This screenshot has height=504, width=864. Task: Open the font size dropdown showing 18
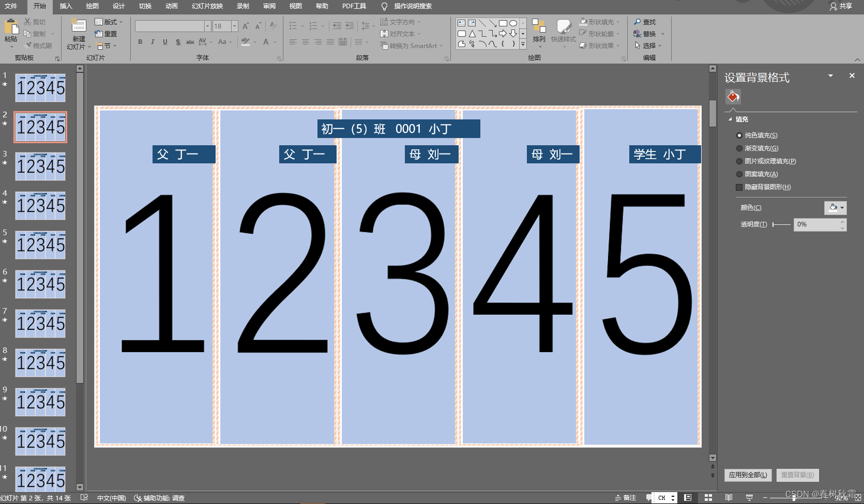pyautogui.click(x=234, y=26)
